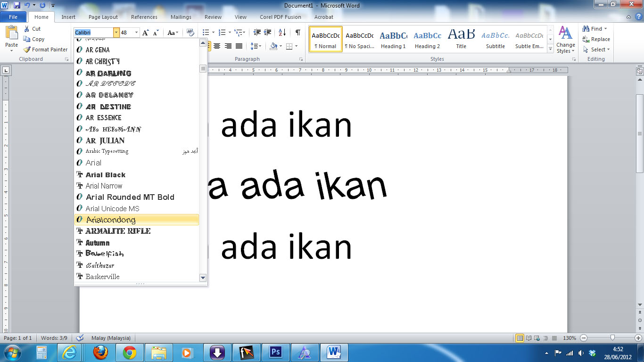
Task: Click the Paste clipboard icon
Action: (11, 33)
